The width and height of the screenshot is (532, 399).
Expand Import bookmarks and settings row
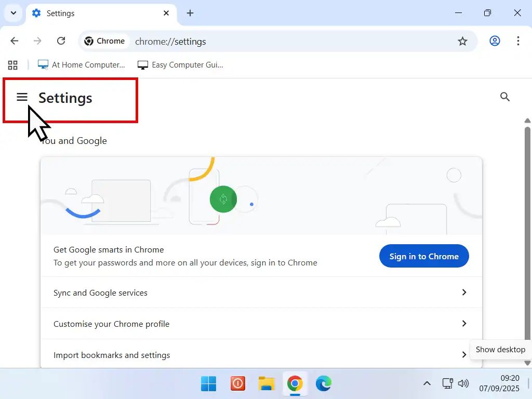261,355
